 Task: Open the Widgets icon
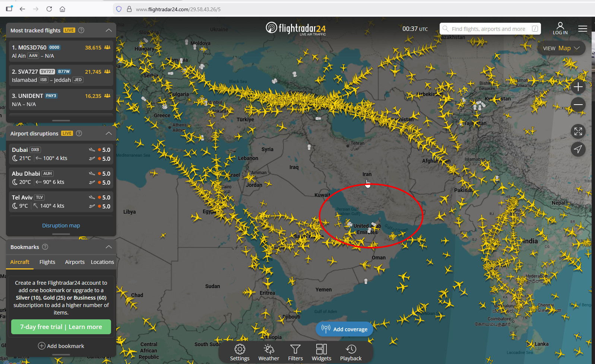pos(321,352)
